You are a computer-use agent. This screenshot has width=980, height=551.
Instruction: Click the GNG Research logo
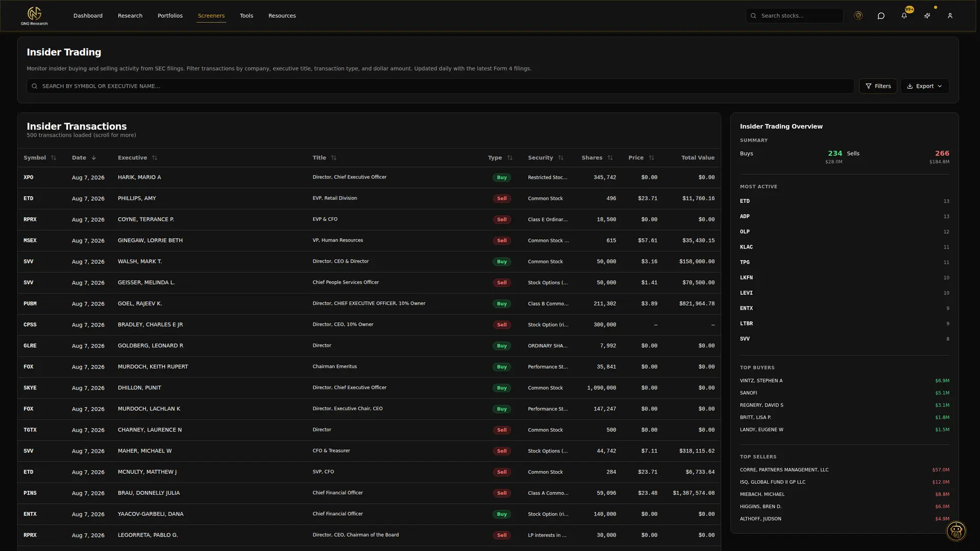(x=34, y=16)
